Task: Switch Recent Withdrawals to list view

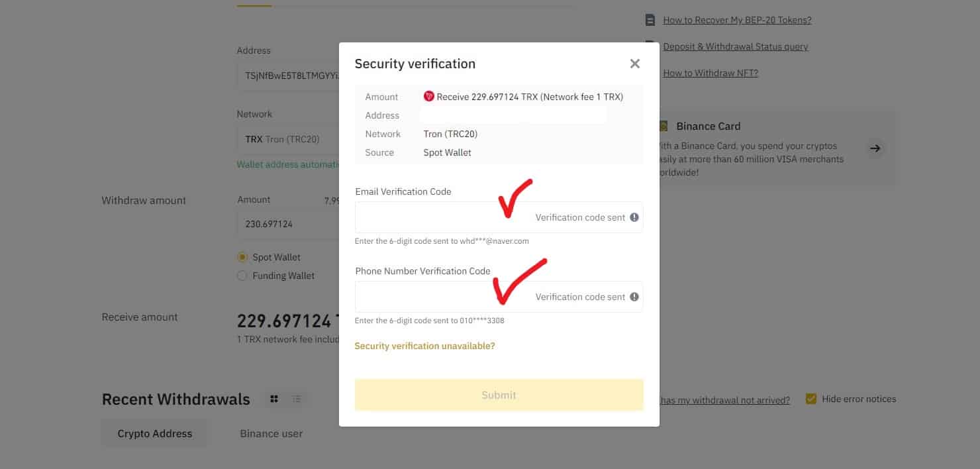Action: (297, 399)
